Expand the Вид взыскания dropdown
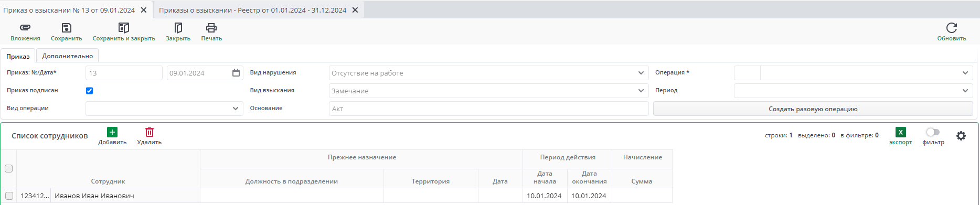 (x=641, y=91)
